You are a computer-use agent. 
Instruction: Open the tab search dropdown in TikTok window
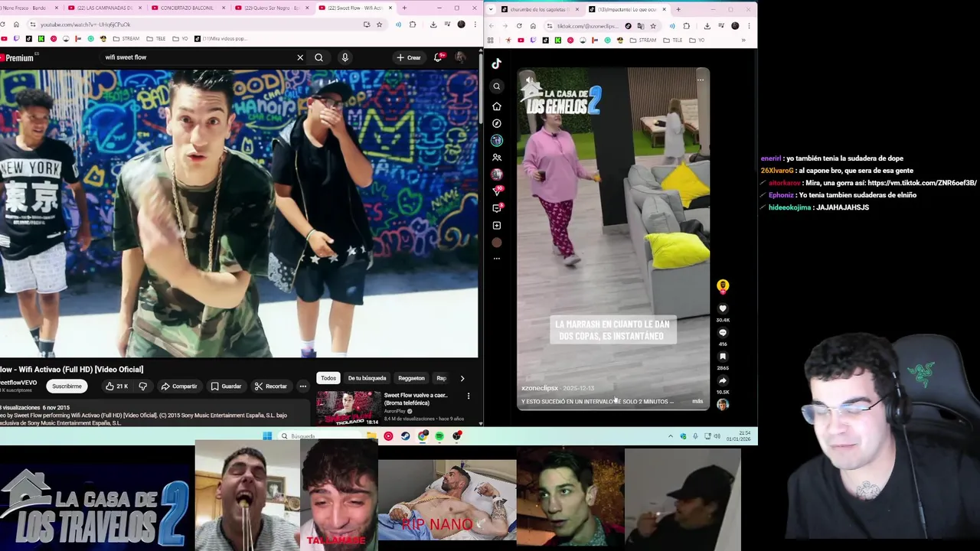coord(491,9)
